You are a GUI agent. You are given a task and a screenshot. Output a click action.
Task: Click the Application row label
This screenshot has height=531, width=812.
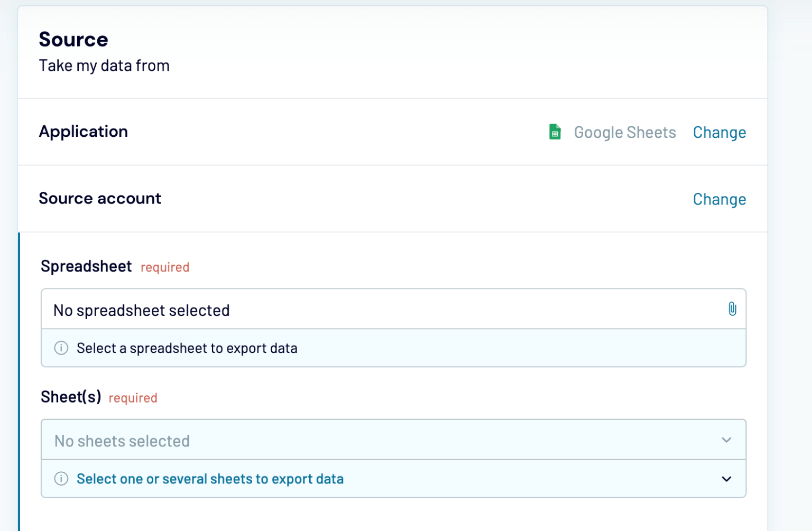coord(84,132)
